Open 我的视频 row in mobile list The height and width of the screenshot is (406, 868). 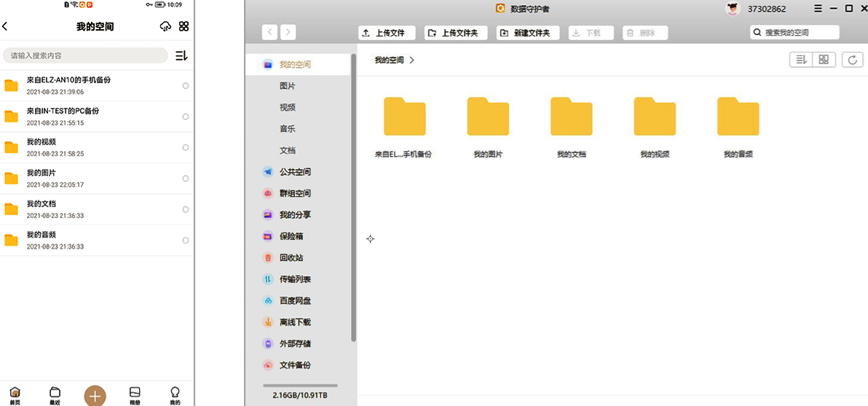97,147
